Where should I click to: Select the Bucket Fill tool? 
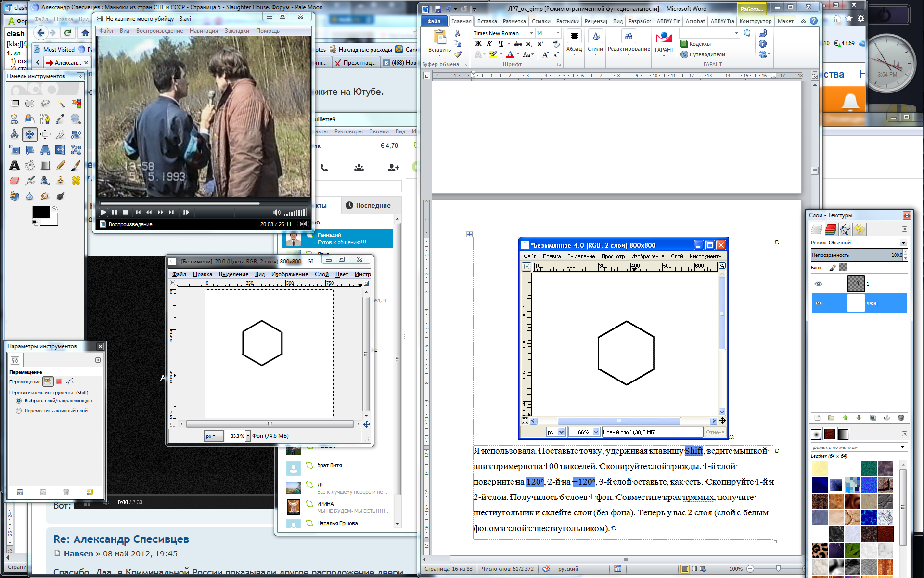coord(30,165)
